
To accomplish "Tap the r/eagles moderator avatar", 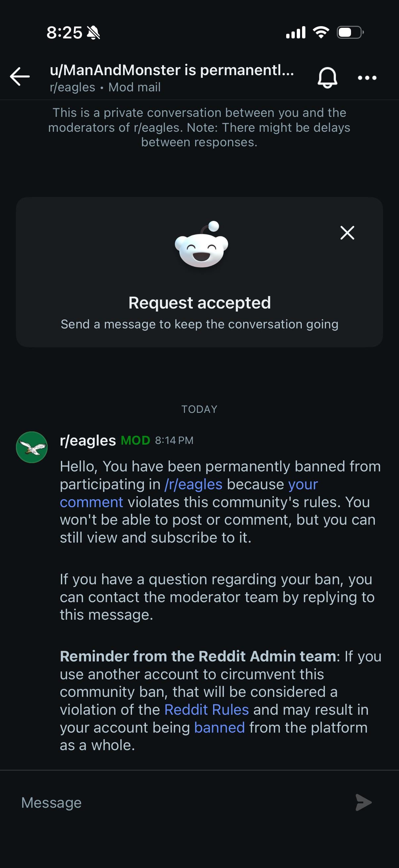I will click(32, 447).
